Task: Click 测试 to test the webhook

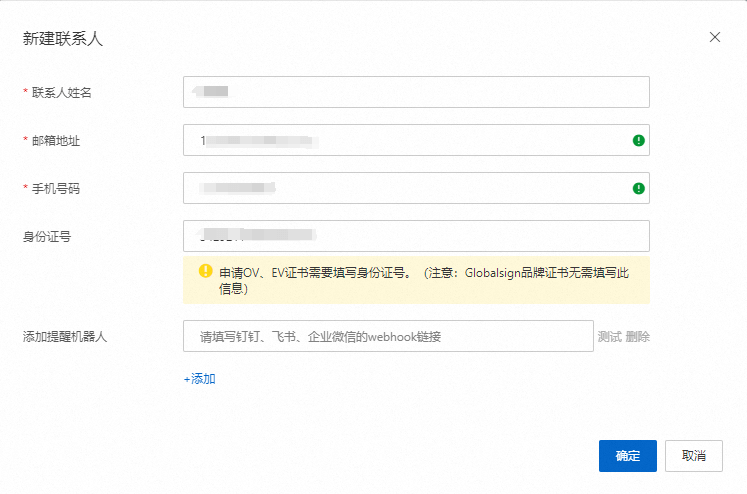Action: (609, 337)
